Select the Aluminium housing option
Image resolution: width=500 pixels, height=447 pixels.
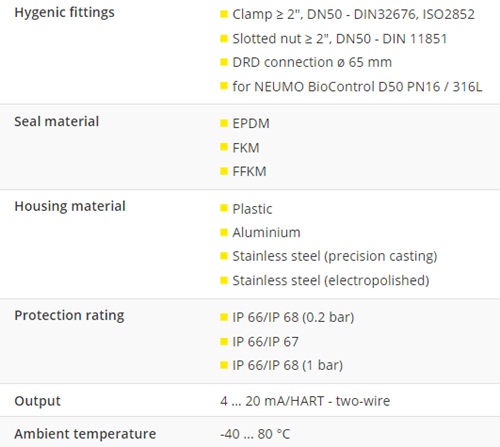point(266,232)
